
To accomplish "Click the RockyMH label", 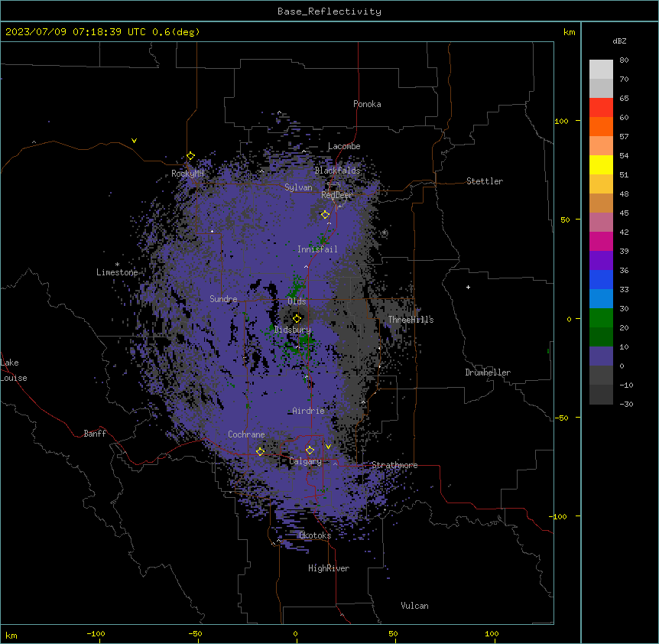I will pyautogui.click(x=187, y=174).
